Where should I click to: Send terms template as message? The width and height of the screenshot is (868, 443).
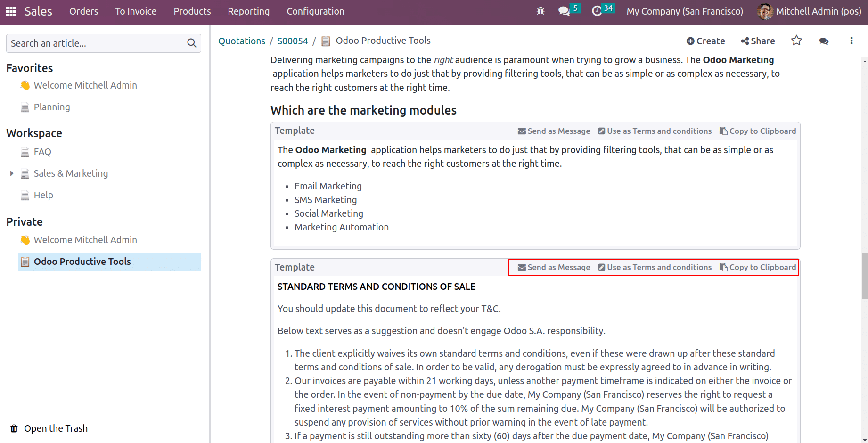[x=554, y=267]
